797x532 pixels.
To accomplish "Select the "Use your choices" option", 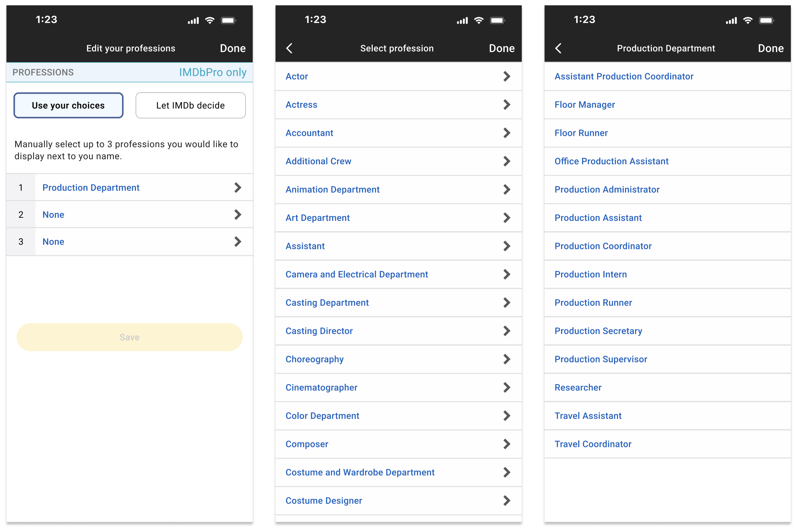I will pos(68,105).
